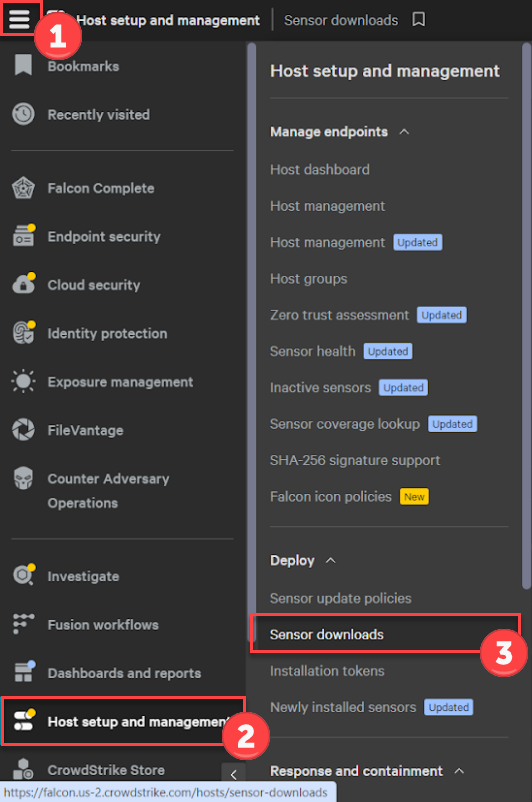
Task: Open Host management link marked Updated
Action: [x=327, y=242]
